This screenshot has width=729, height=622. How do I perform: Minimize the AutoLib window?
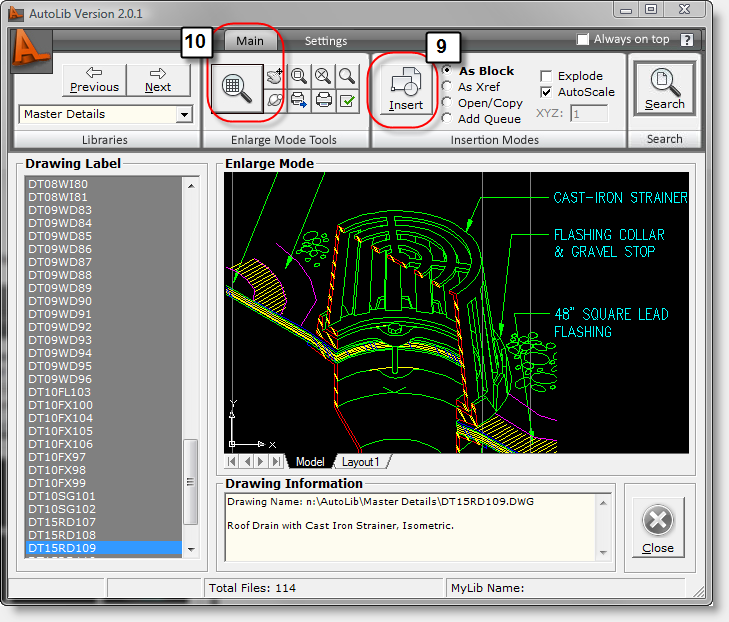coord(626,9)
